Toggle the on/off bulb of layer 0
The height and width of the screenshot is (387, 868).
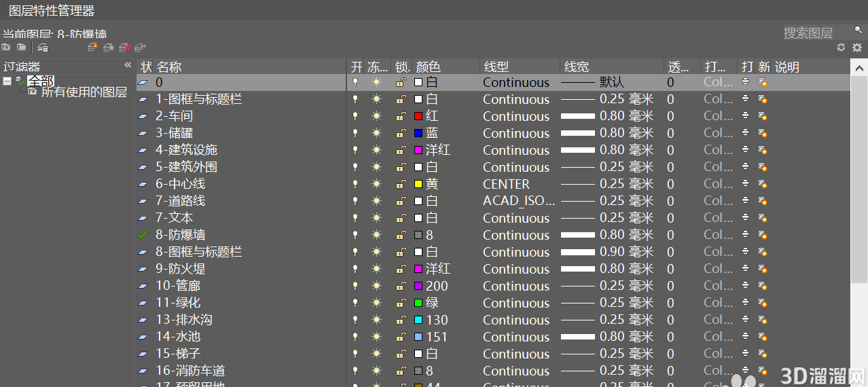355,82
